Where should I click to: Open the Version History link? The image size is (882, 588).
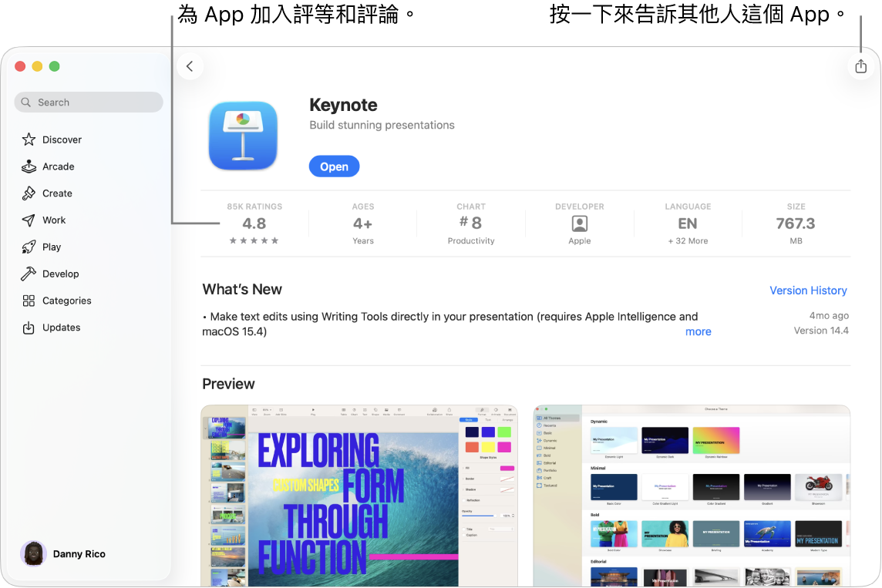point(808,291)
